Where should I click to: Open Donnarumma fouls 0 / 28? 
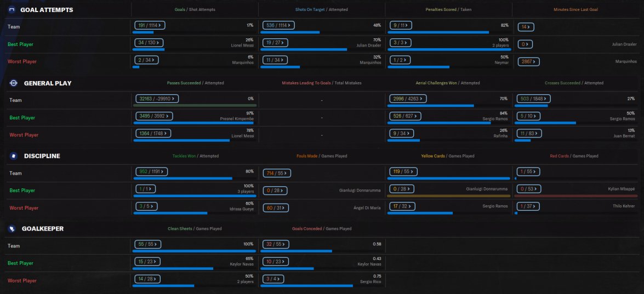(275, 191)
